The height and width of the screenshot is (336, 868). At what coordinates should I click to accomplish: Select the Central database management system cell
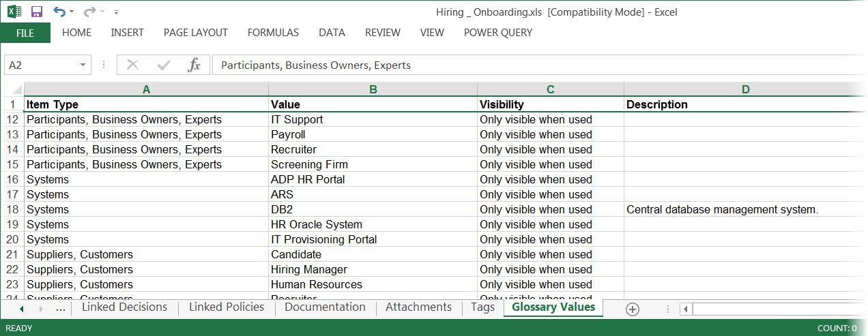click(745, 209)
